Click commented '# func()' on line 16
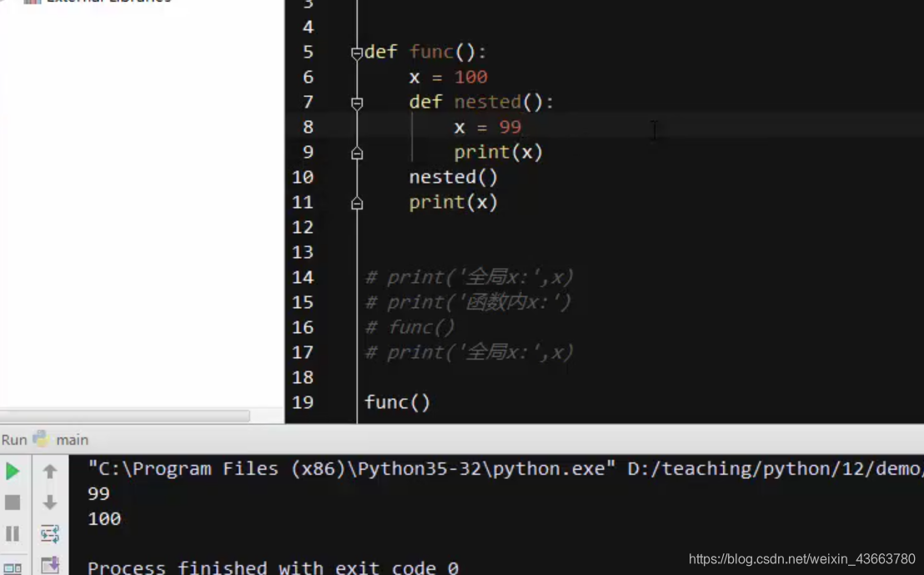 [410, 327]
